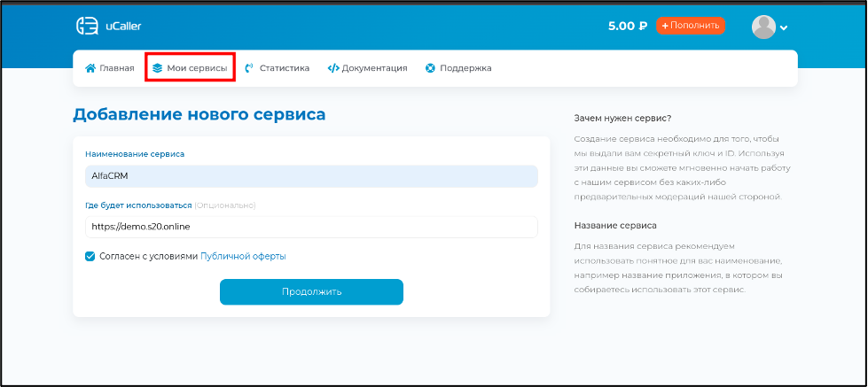
Task: Open the Публичной оферты link
Action: coord(243,257)
